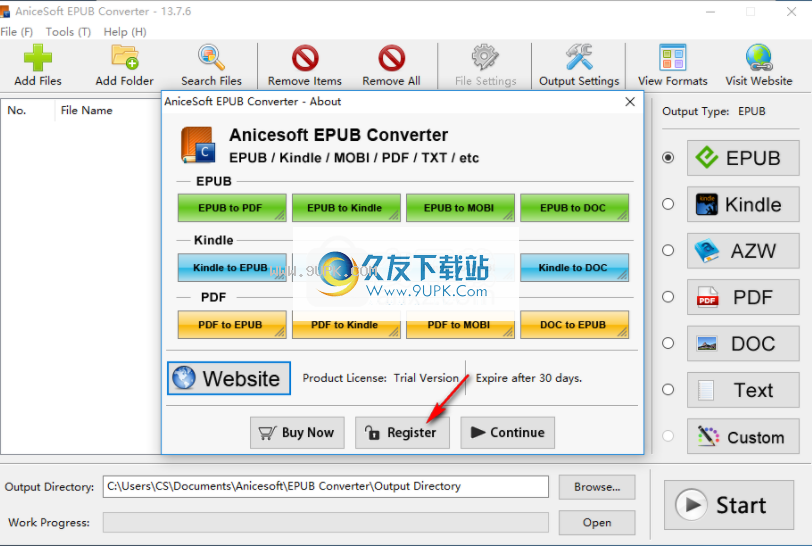Click the PDF to EPUB button

[x=232, y=325]
